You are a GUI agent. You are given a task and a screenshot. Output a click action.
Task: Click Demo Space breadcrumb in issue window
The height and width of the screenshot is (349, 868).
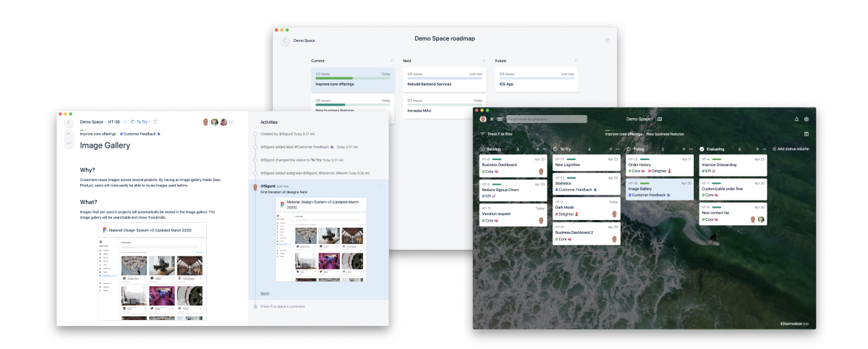[92, 122]
